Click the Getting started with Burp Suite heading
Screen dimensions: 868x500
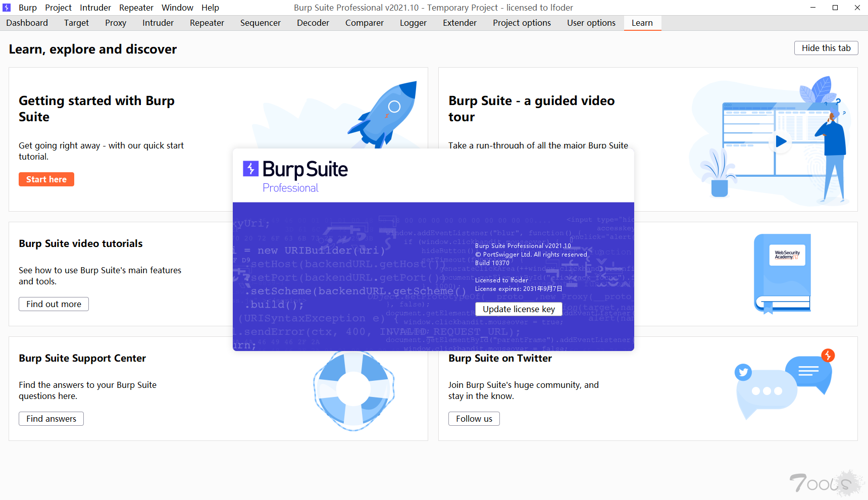pyautogui.click(x=96, y=109)
